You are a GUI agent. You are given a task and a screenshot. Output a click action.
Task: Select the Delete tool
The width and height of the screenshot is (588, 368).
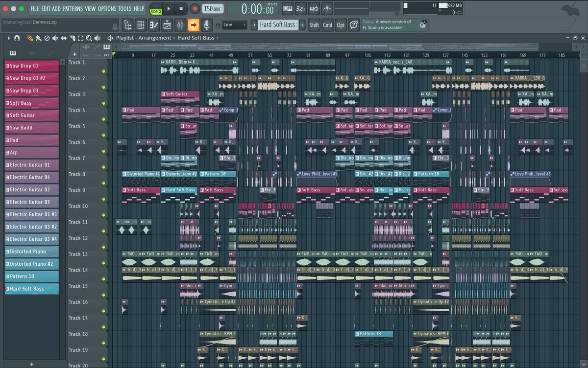pos(47,38)
